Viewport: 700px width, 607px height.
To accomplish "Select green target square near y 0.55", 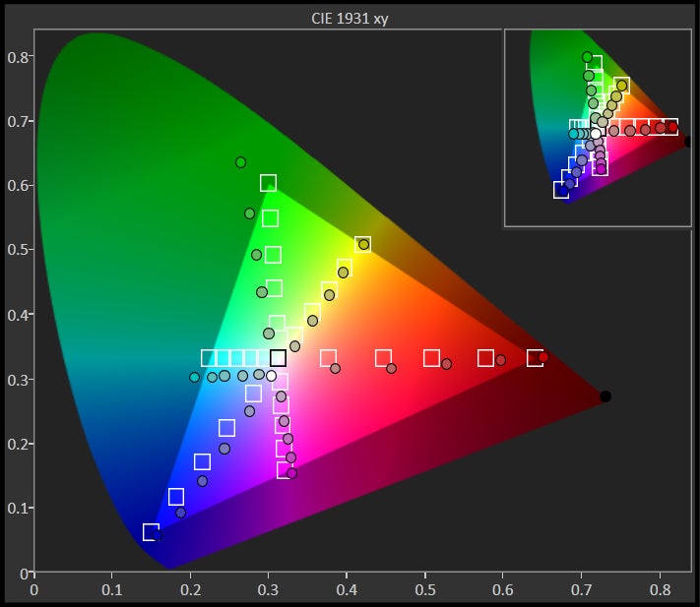I will point(270,218).
